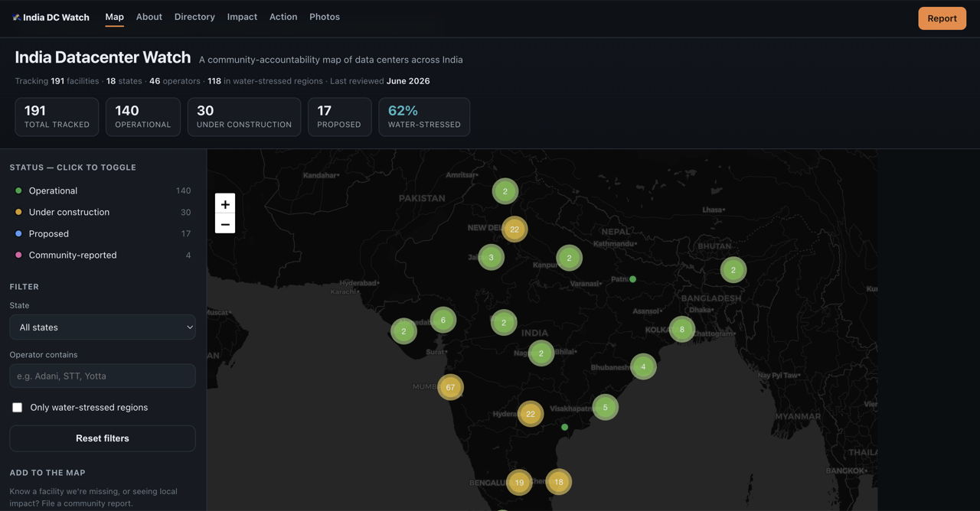This screenshot has height=511, width=980.
Task: Click the Community-reported count '4' in sidebar
Action: pyautogui.click(x=188, y=255)
